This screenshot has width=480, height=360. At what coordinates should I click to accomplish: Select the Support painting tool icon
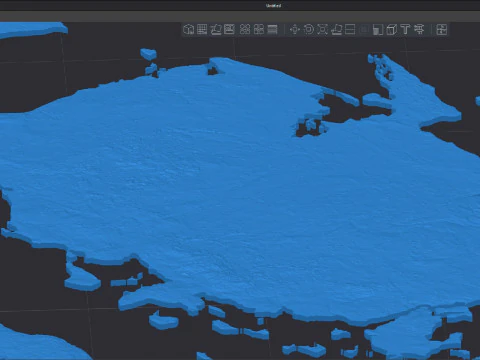(x=378, y=29)
